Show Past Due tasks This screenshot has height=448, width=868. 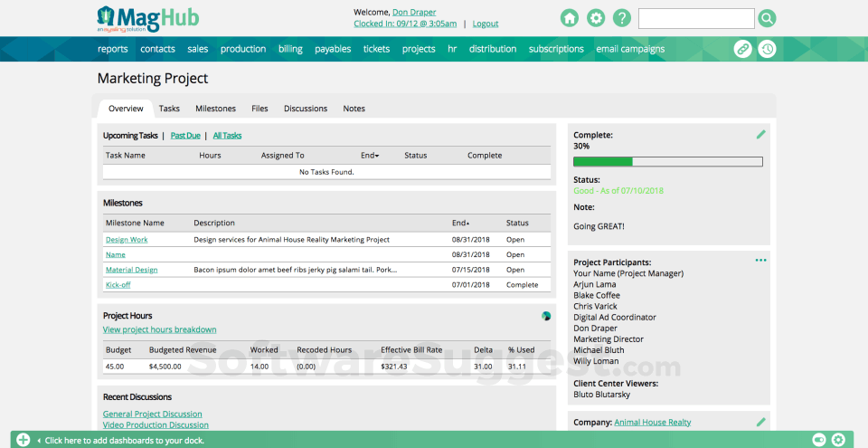[x=185, y=136]
